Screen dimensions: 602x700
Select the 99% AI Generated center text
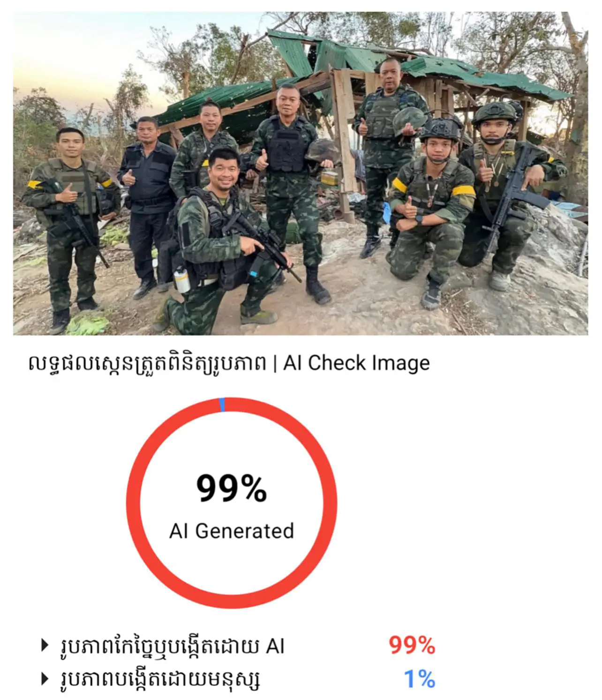coord(232,507)
